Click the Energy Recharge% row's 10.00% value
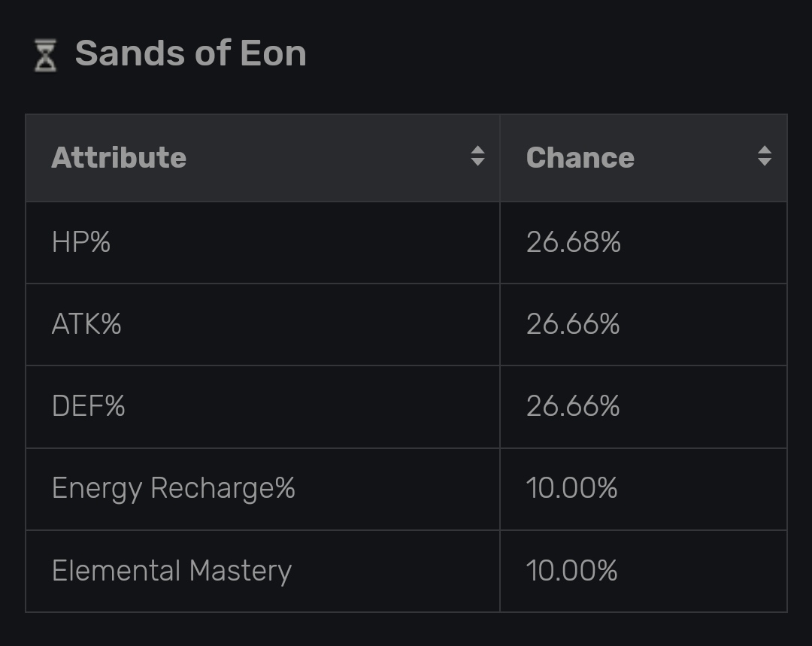The width and height of the screenshot is (812, 646). [x=571, y=489]
